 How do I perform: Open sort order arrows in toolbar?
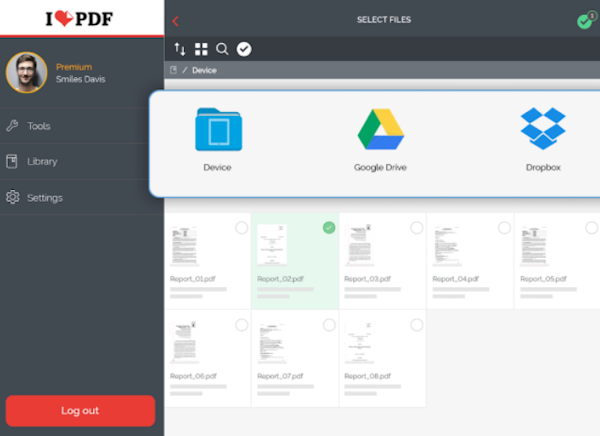pos(180,49)
